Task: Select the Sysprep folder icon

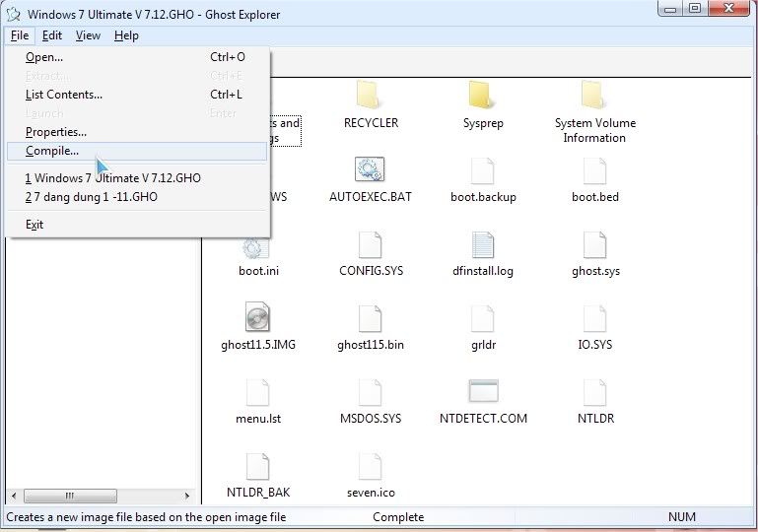Action: tap(482, 95)
